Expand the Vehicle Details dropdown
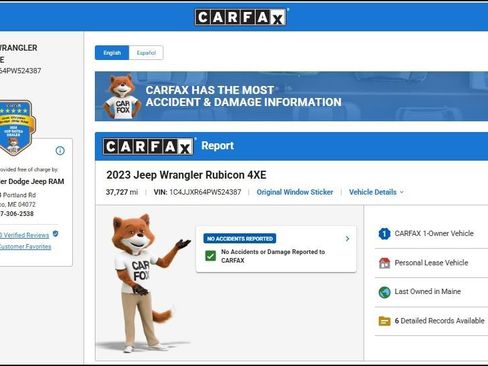The height and width of the screenshot is (366, 488). coord(376,192)
